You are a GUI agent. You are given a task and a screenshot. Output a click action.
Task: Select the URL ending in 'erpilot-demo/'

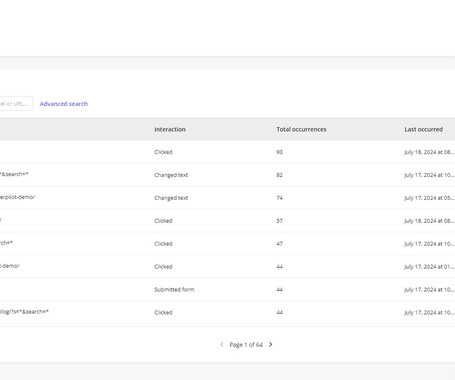pyautogui.click(x=17, y=197)
